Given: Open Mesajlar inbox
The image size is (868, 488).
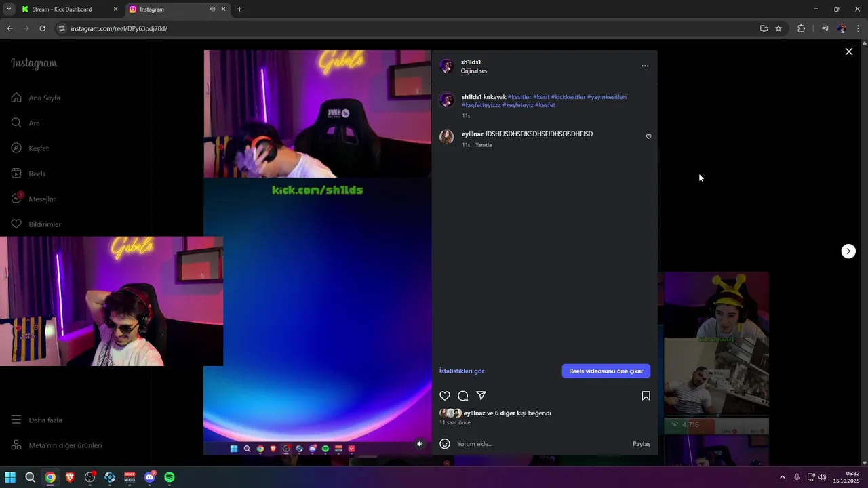Looking at the screenshot, I should click(x=33, y=199).
